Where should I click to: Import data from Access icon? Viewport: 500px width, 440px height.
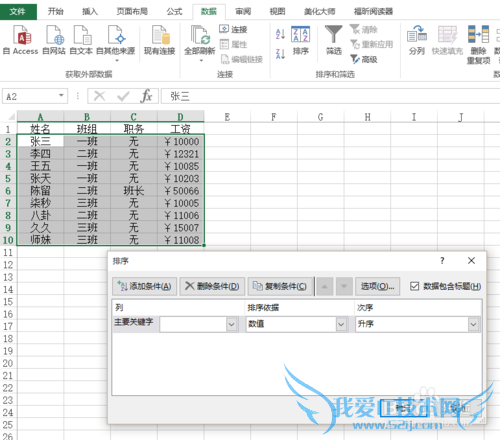pyautogui.click(x=22, y=35)
